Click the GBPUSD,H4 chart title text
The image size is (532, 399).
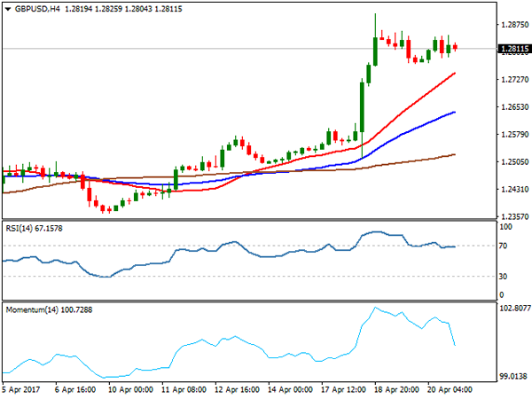[37, 9]
